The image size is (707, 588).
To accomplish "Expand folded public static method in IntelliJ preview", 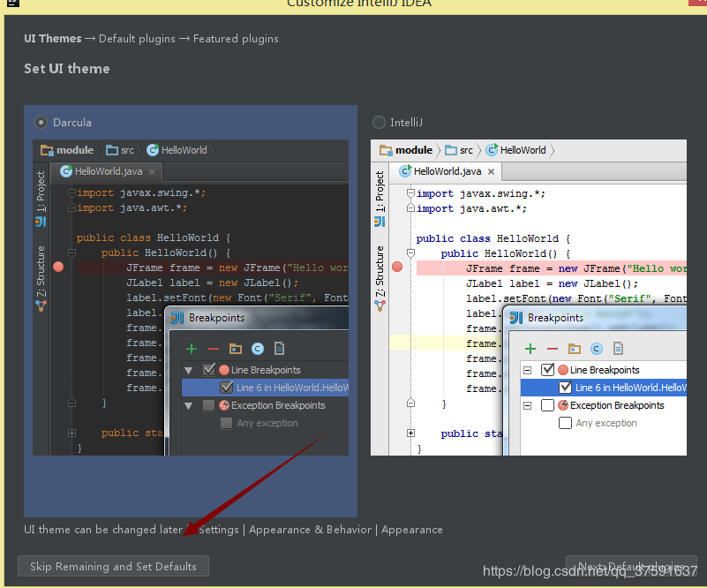I will coord(410,433).
